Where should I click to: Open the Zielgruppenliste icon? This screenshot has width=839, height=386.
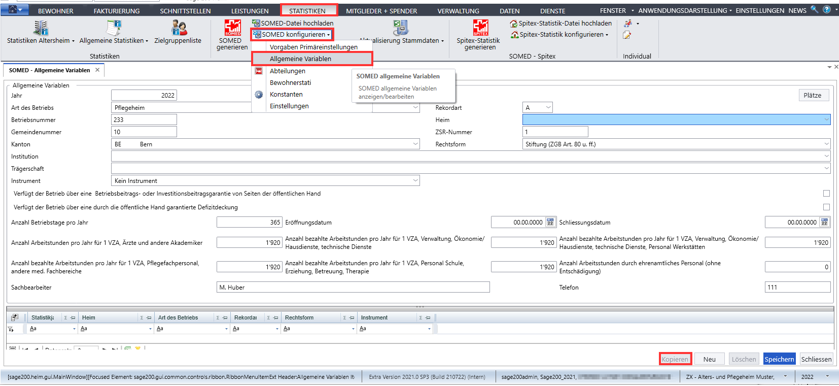(178, 27)
